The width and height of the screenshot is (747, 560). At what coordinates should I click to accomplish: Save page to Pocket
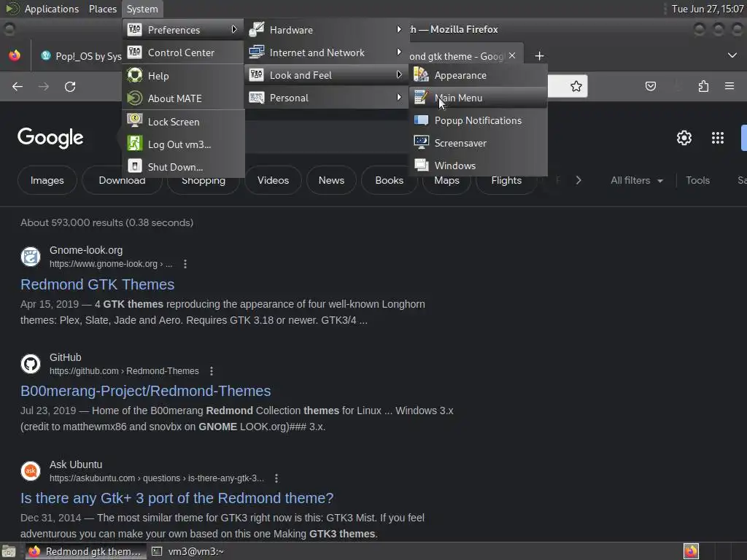click(x=650, y=86)
